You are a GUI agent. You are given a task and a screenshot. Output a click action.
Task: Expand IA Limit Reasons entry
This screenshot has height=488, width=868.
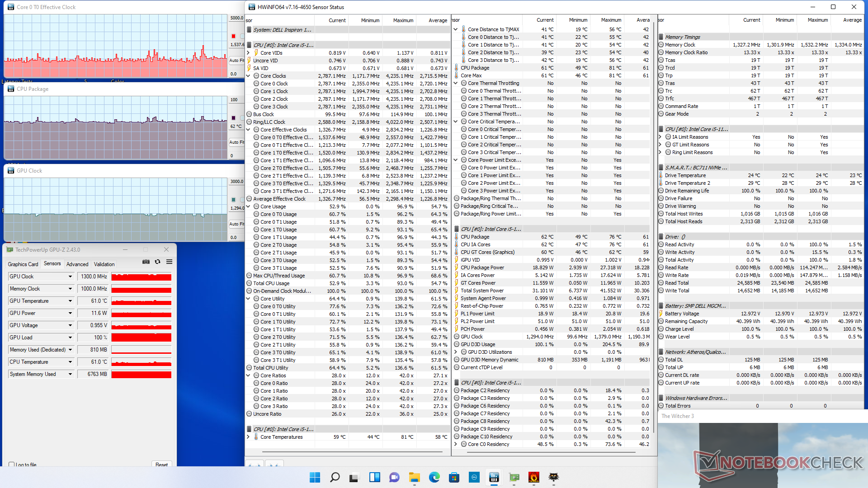coord(660,137)
